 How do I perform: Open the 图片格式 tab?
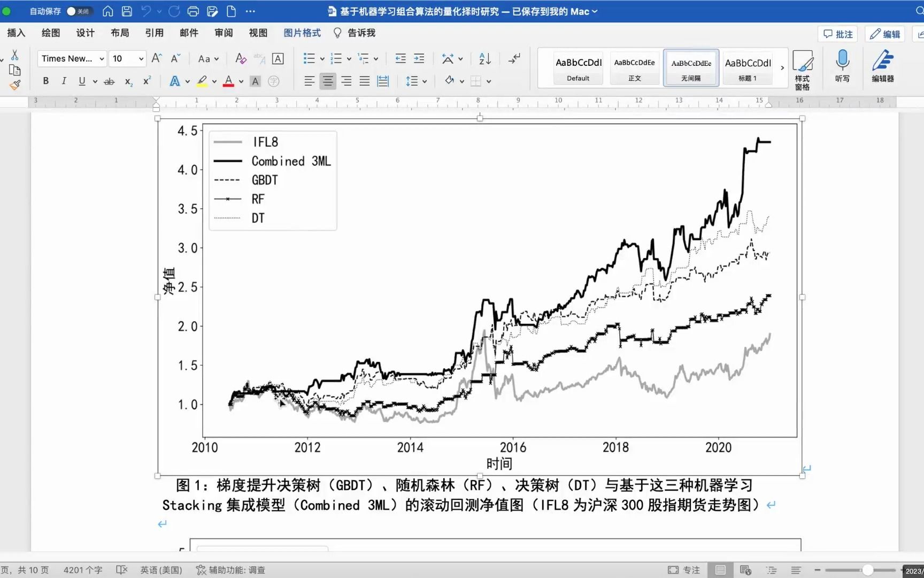pos(302,33)
